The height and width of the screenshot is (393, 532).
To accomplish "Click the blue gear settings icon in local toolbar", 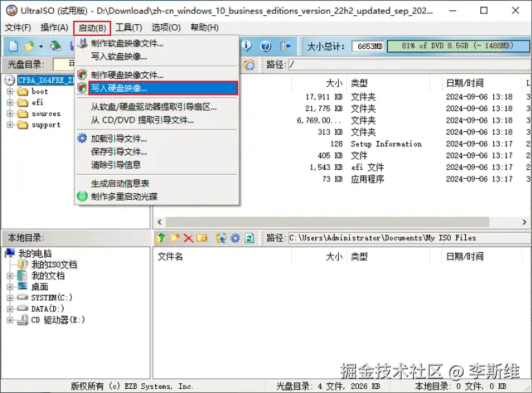I will [235, 238].
